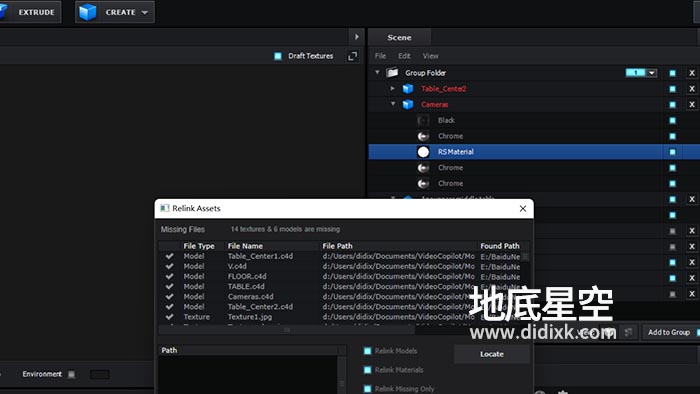Click the check mark for FLOOR.c4d
This screenshot has width=700, height=394.
coord(169,277)
